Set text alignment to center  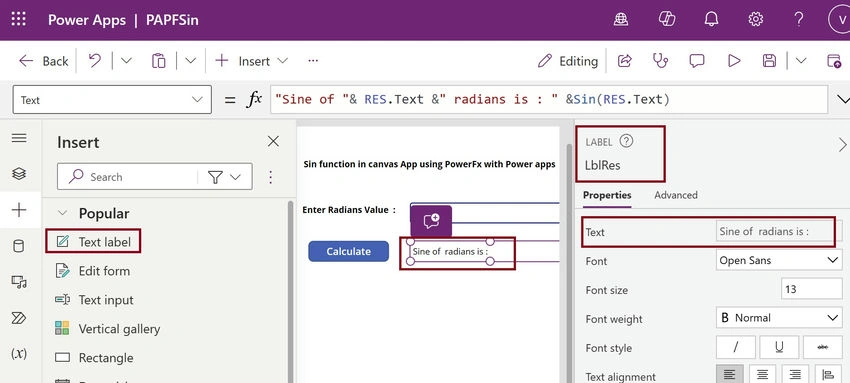pos(762,374)
